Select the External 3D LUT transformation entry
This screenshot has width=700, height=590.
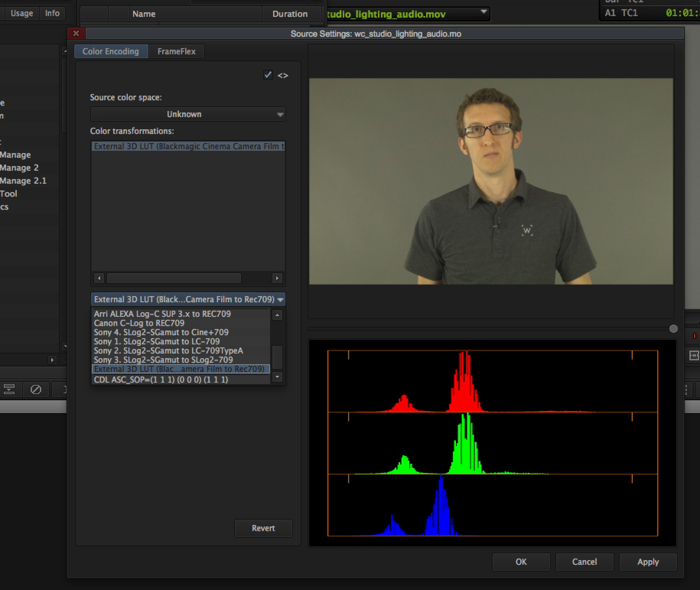click(188, 146)
